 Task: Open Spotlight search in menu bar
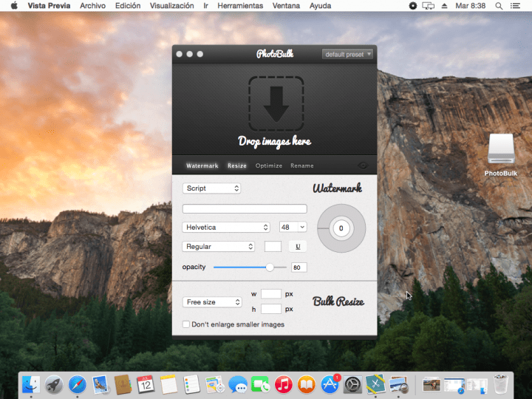coord(499,6)
